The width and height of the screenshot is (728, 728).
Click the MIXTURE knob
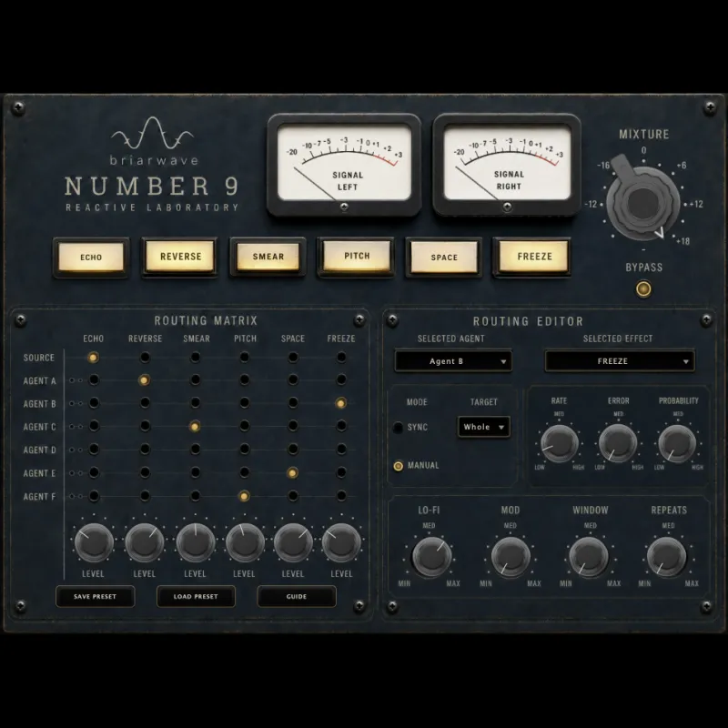click(x=642, y=203)
